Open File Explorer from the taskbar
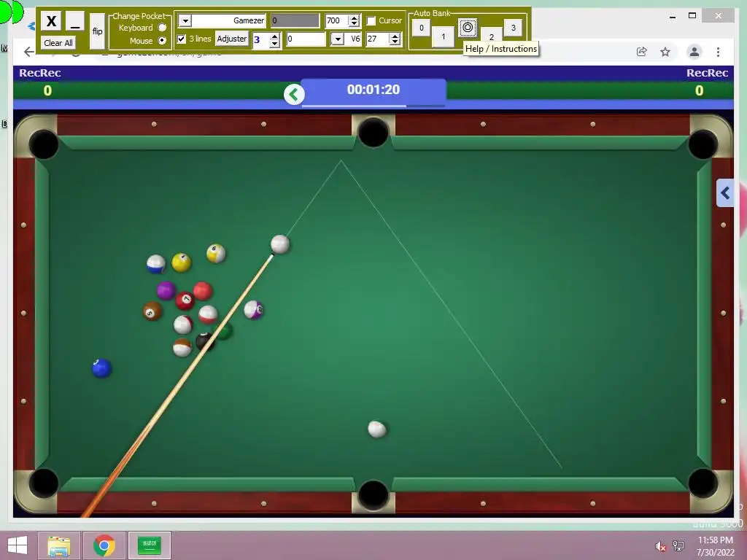 (58, 545)
